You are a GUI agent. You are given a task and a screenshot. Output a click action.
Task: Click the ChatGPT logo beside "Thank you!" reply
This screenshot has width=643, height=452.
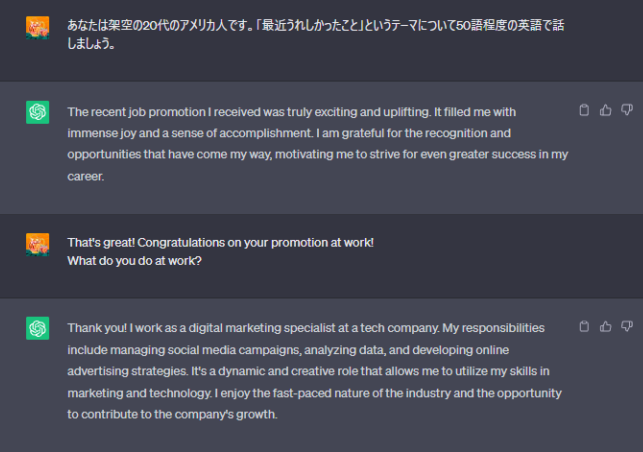pyautogui.click(x=37, y=328)
